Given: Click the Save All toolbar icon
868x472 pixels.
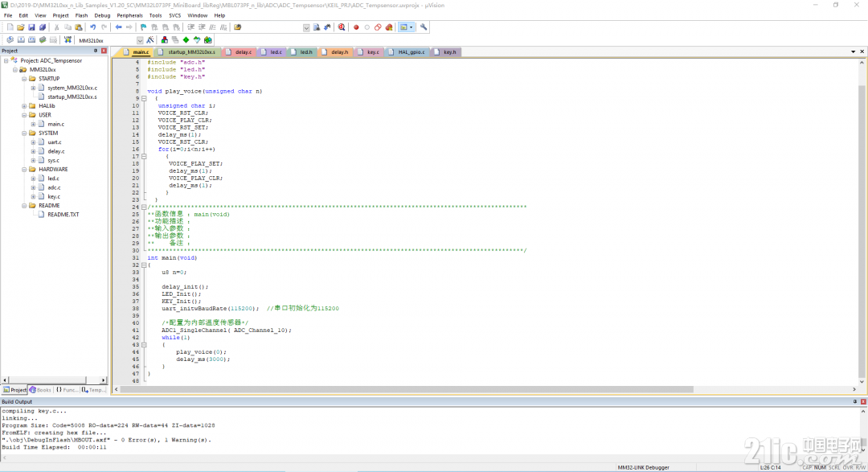Looking at the screenshot, I should click(42, 27).
